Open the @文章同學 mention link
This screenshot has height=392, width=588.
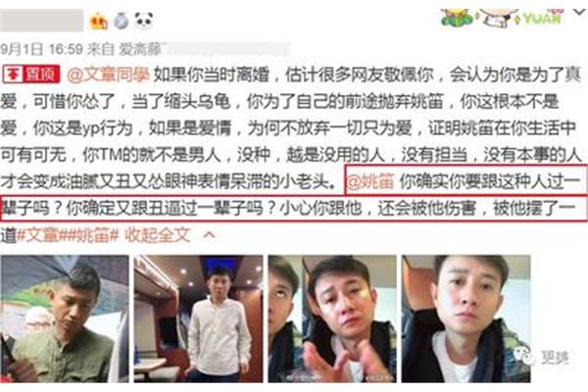coord(109,74)
